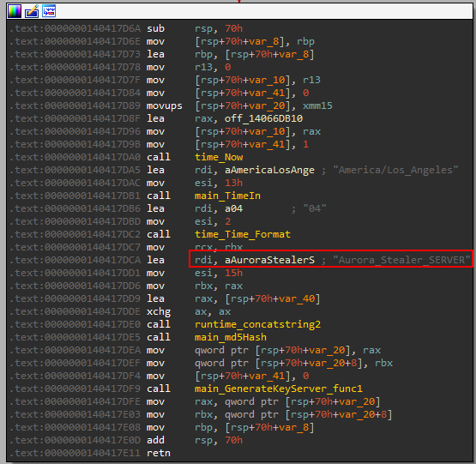
Task: Click the runtime_concatstring2 function name
Action: click(x=257, y=324)
